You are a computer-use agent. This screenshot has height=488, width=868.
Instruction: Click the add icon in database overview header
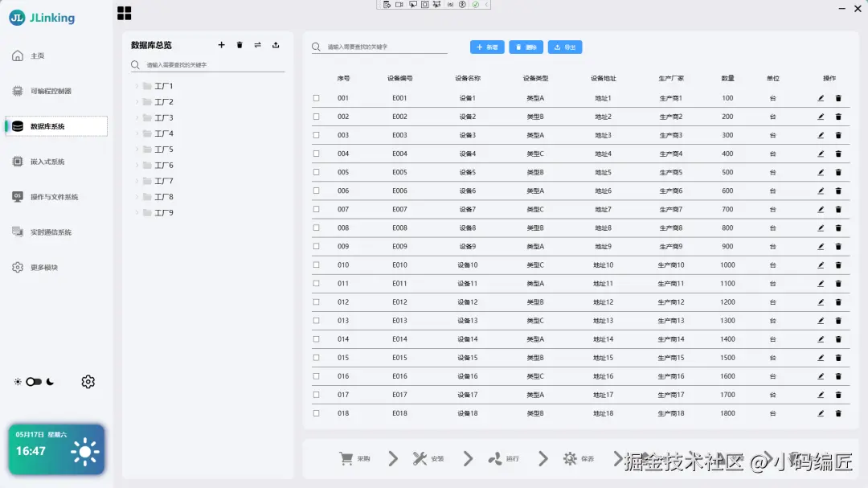tap(222, 45)
